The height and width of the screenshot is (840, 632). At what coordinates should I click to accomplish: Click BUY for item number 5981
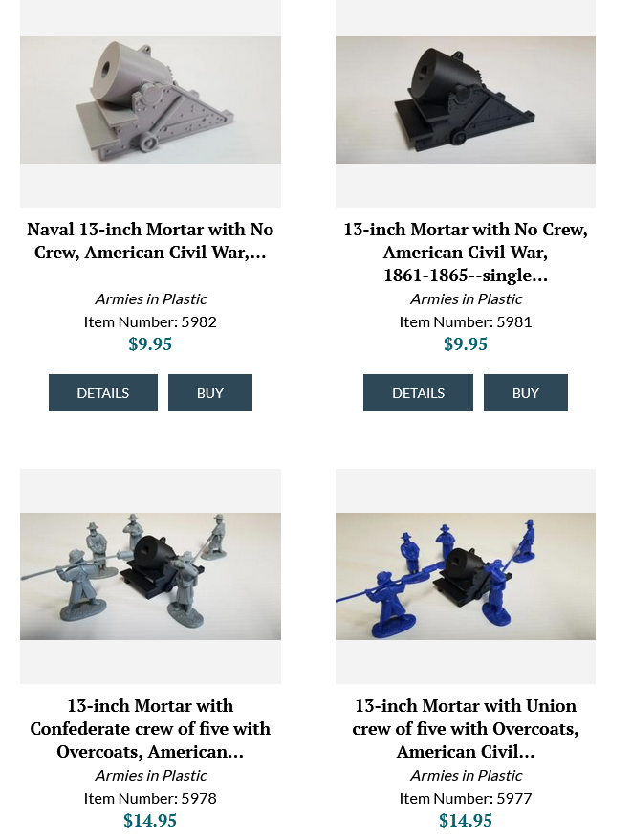tap(526, 392)
